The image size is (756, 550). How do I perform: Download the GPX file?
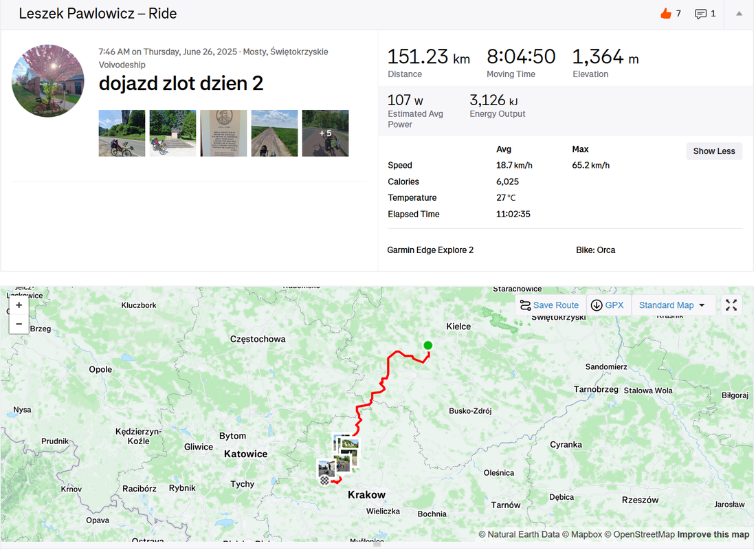point(608,305)
